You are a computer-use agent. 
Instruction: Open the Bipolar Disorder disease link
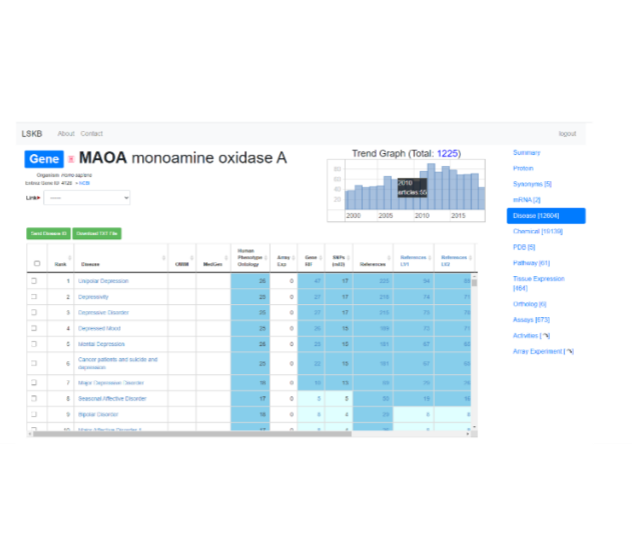coord(98,414)
